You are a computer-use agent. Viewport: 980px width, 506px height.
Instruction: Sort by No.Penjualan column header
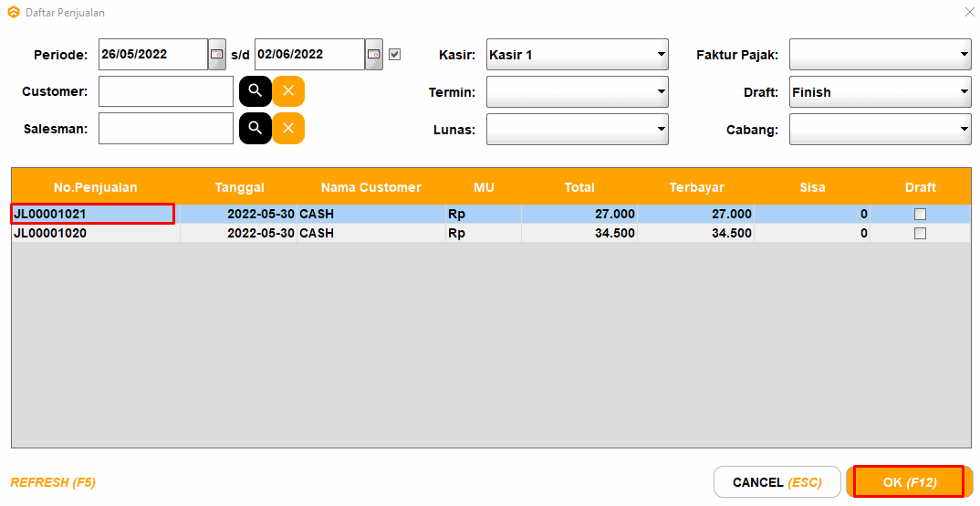tap(96, 187)
